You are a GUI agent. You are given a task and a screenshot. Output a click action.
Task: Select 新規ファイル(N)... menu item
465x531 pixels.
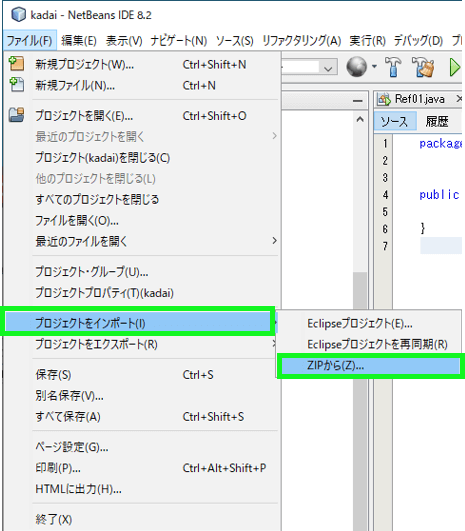click(x=142, y=85)
